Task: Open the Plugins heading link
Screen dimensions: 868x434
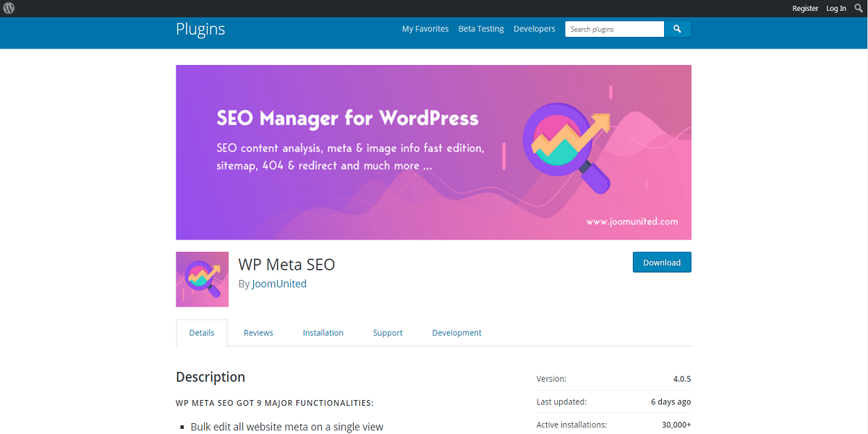Action: (x=200, y=29)
